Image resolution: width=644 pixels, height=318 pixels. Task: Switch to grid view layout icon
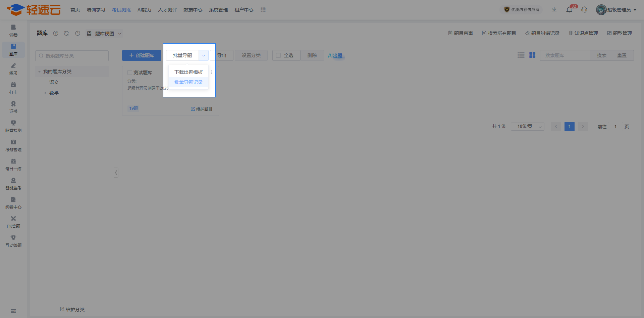coord(532,55)
